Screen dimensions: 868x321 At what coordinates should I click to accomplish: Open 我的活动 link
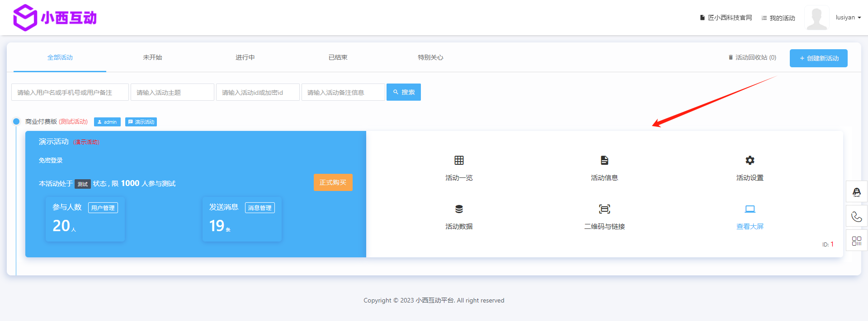pyautogui.click(x=778, y=18)
